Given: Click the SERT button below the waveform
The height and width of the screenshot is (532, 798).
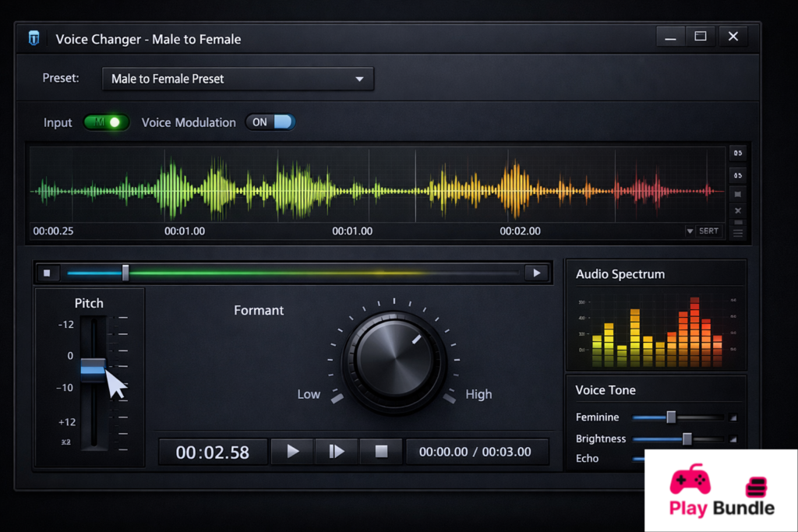Looking at the screenshot, I should click(x=708, y=231).
